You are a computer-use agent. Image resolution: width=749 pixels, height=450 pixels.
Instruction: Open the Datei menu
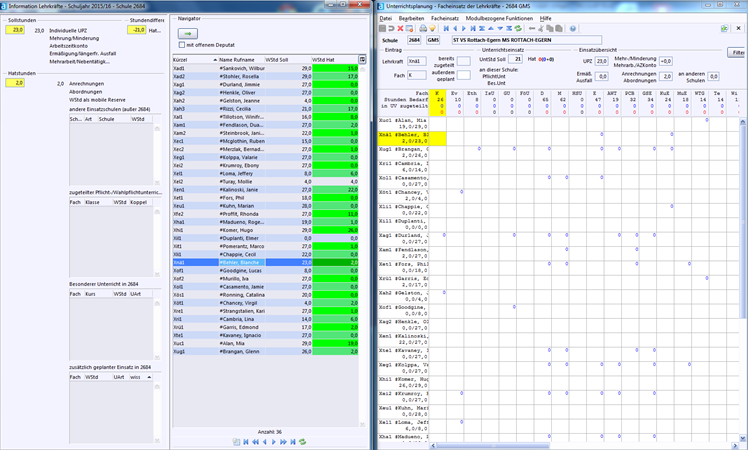tap(385, 18)
